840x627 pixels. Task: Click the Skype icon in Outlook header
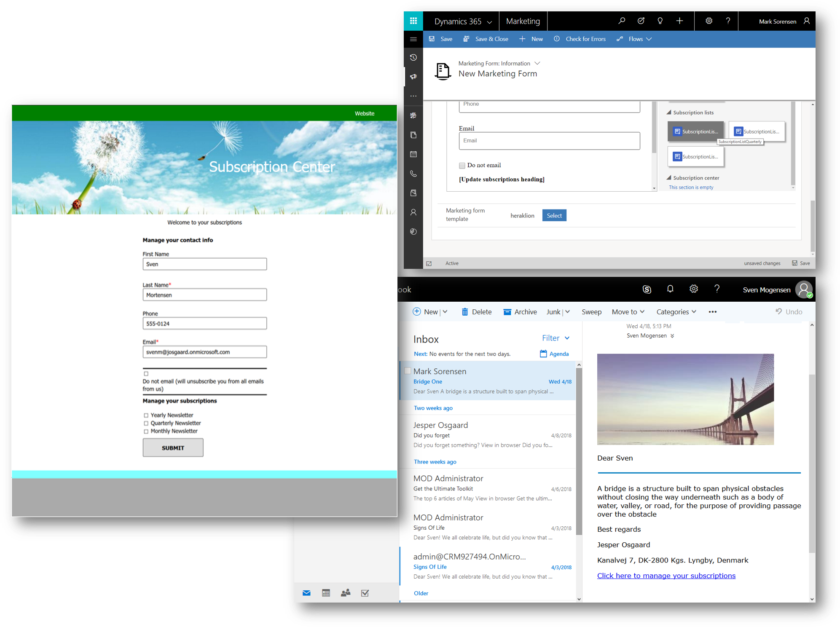[x=647, y=289]
